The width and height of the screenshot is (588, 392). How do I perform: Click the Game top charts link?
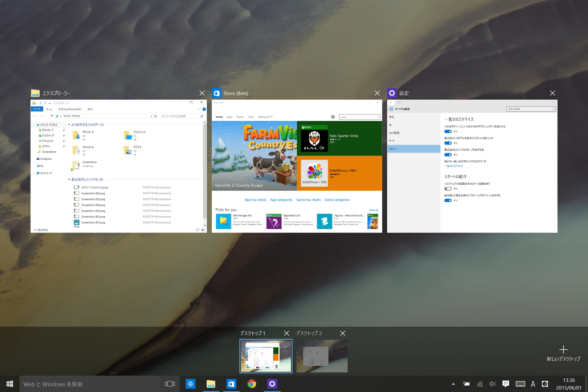(309, 200)
